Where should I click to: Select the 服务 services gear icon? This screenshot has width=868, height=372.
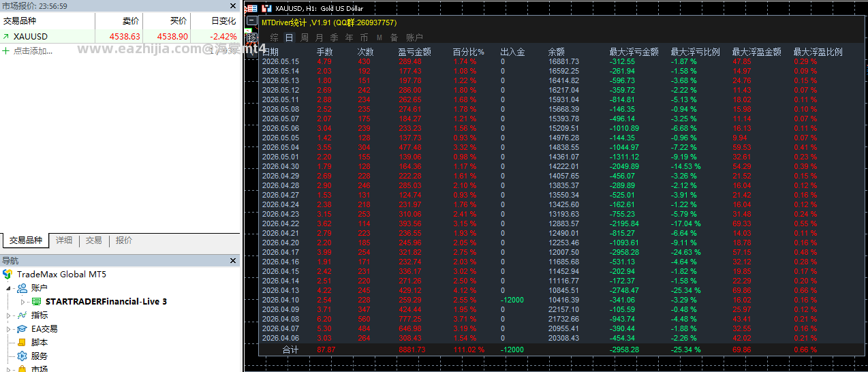(22, 356)
